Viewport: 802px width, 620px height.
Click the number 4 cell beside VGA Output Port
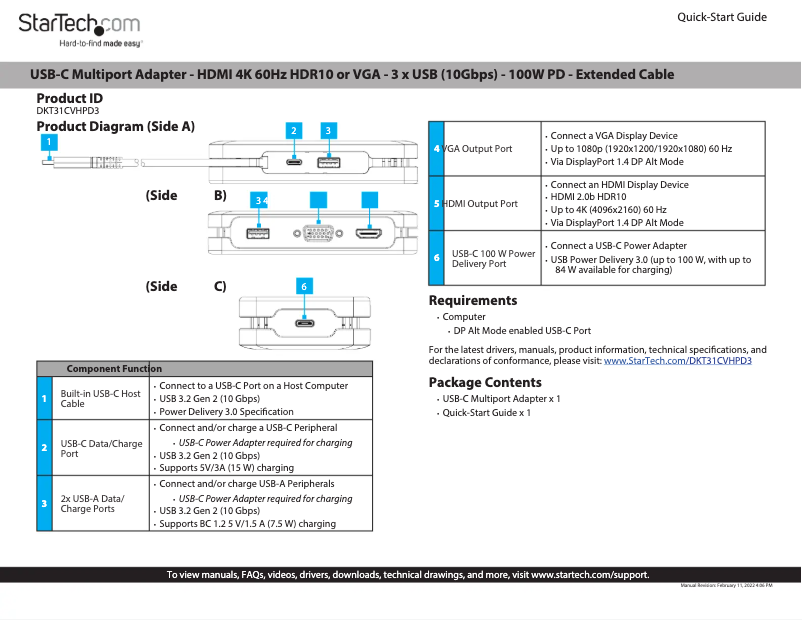coord(436,149)
